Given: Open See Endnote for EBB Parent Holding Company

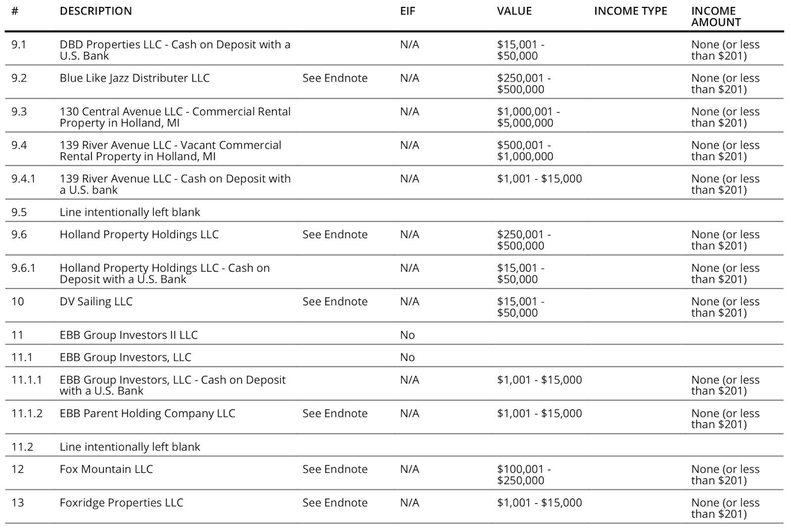Looking at the screenshot, I should pyautogui.click(x=335, y=413).
